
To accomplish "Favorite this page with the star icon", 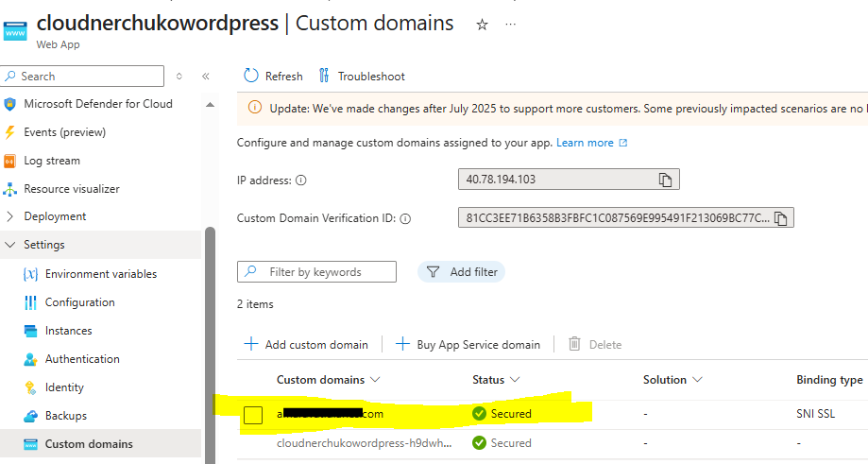I will point(482,25).
